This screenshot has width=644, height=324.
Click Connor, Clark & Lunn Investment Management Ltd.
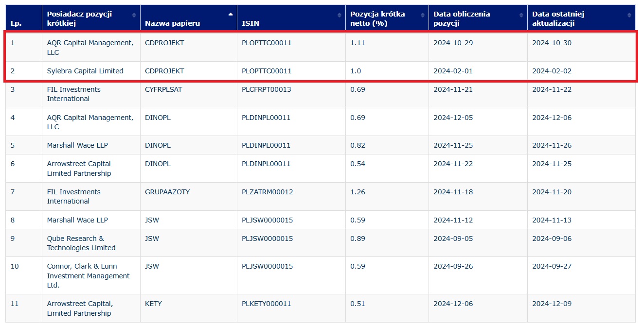[x=89, y=276]
